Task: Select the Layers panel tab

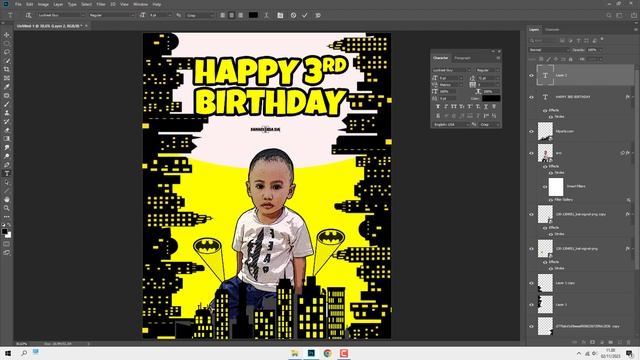Action: pyautogui.click(x=534, y=29)
